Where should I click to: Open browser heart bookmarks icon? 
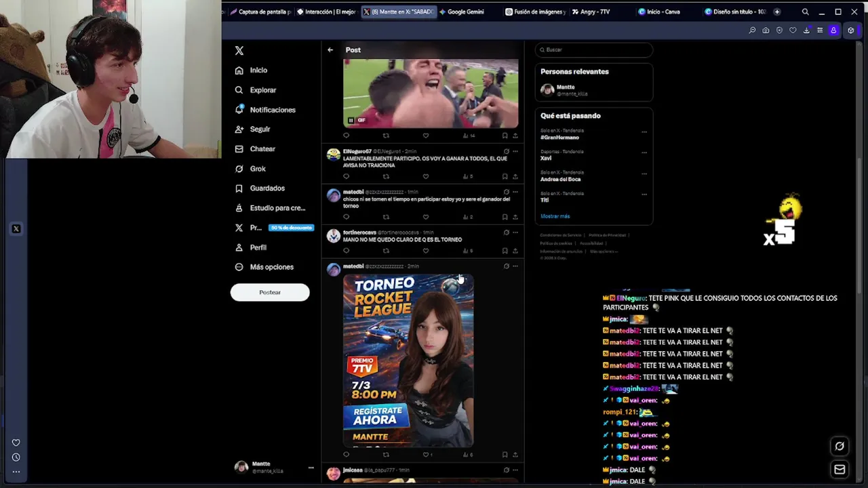point(793,30)
